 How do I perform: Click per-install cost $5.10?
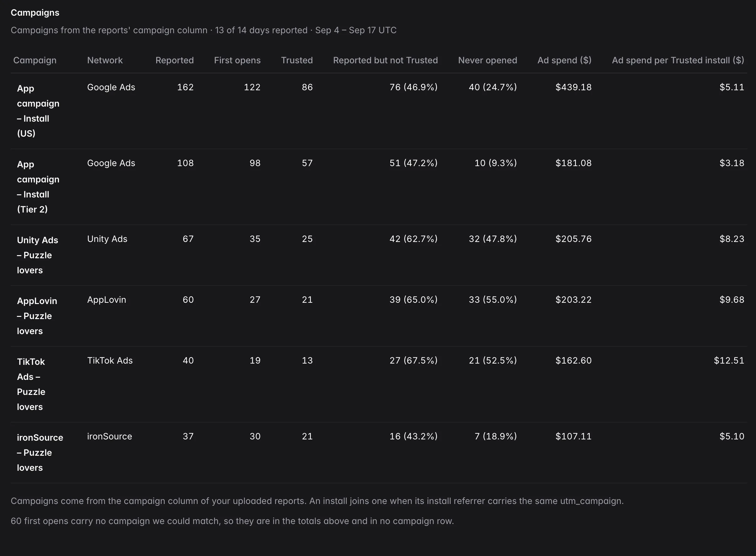pos(732,436)
